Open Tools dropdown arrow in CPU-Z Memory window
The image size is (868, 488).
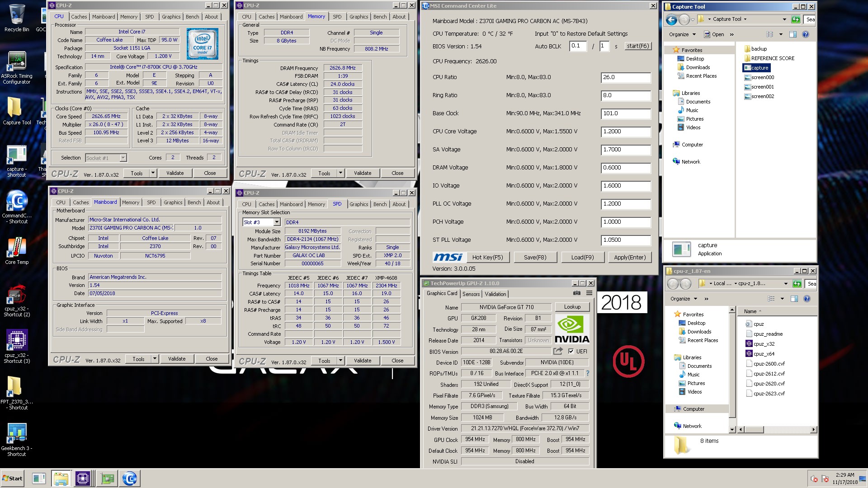coord(340,173)
